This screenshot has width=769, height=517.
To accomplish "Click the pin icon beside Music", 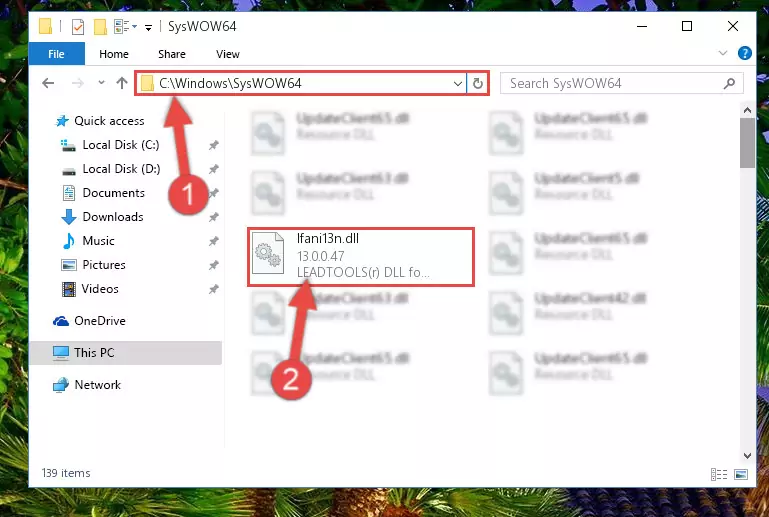I will (x=213, y=241).
